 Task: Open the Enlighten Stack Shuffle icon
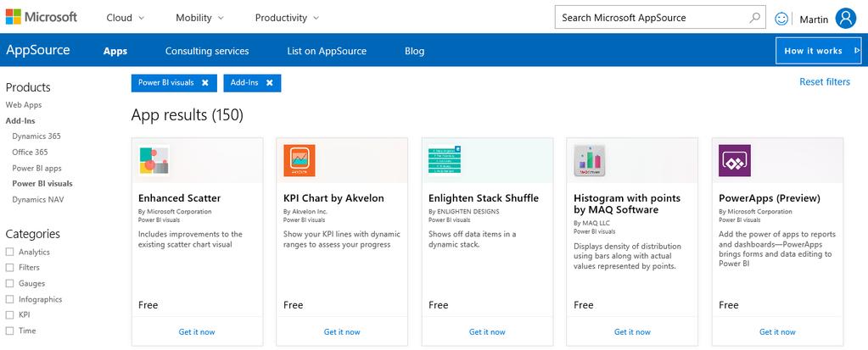click(x=445, y=160)
